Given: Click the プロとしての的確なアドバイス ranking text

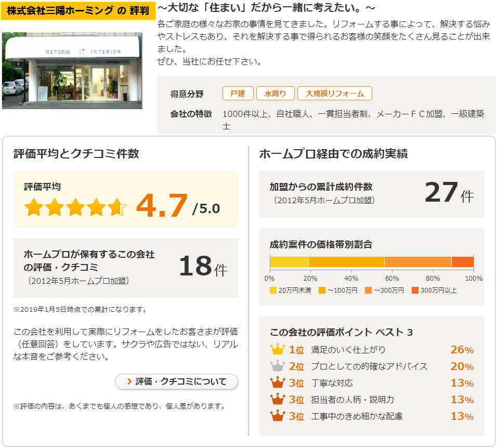Looking at the screenshot, I should point(369,366).
